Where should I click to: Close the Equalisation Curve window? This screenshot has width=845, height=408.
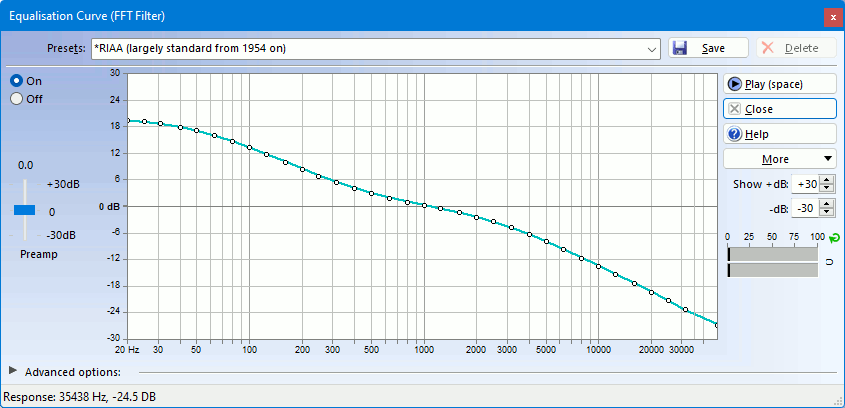(833, 17)
